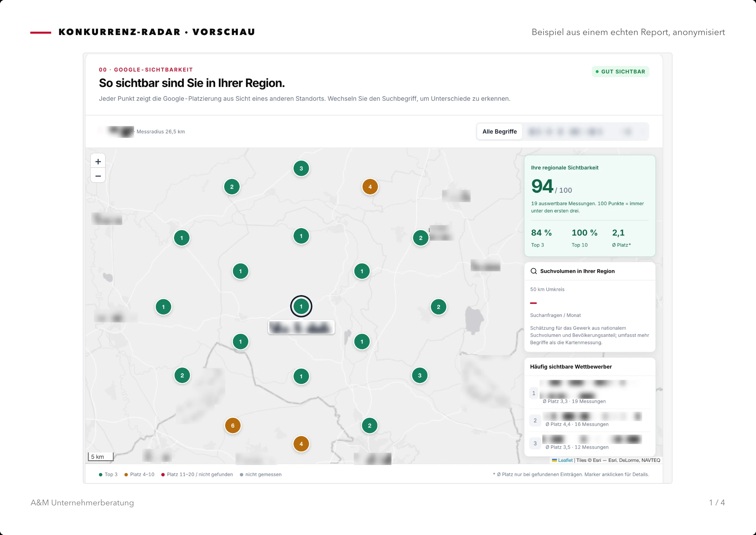This screenshot has height=535, width=756.
Task: Click the center marker with dark ring
Action: [x=301, y=306]
